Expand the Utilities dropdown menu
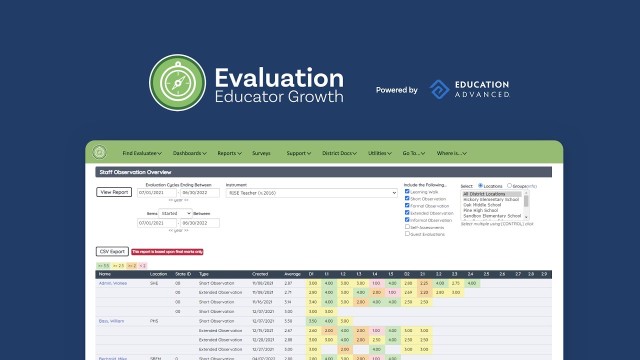The width and height of the screenshot is (640, 360). (380, 153)
